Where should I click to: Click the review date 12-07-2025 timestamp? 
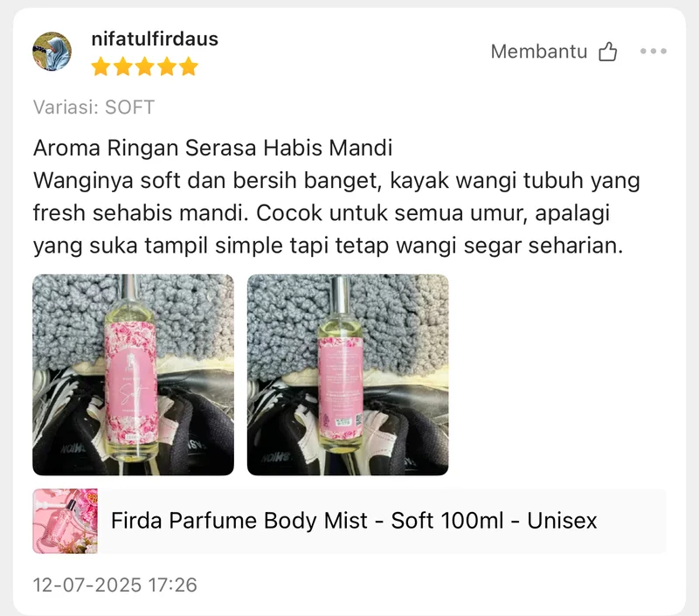tap(115, 585)
